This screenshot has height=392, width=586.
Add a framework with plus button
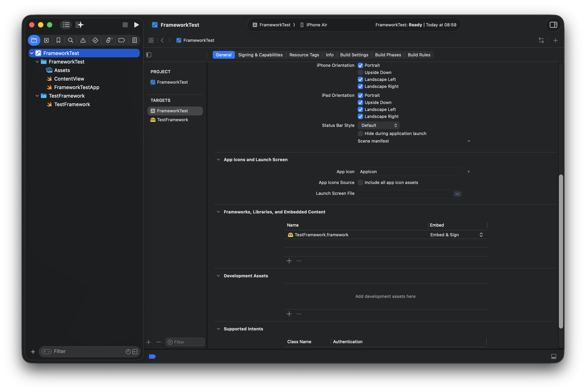point(289,261)
